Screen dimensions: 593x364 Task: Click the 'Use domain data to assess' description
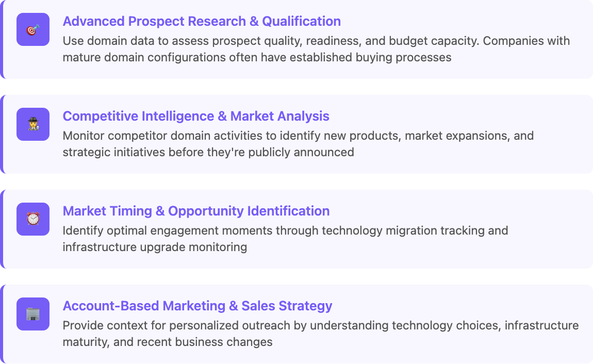(316, 49)
